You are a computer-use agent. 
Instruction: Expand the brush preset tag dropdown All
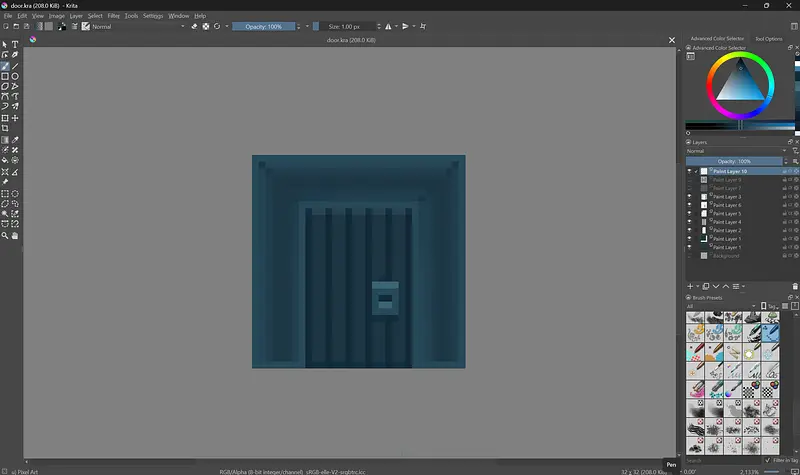pos(720,306)
